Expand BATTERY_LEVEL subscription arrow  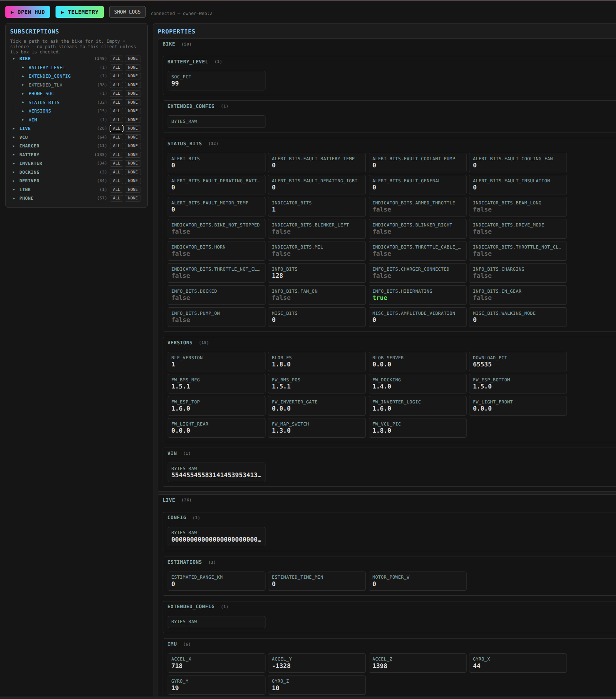[23, 68]
